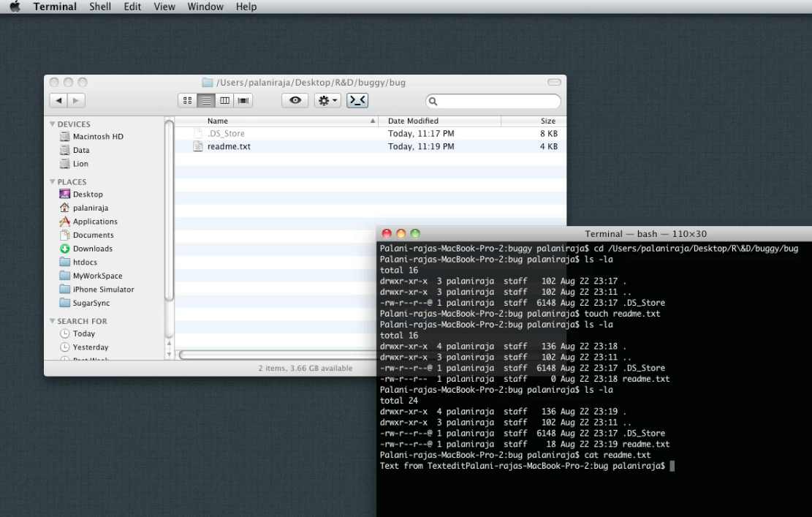The width and height of the screenshot is (812, 517).
Task: Click sidebar scroll up arrow
Action: point(169,344)
